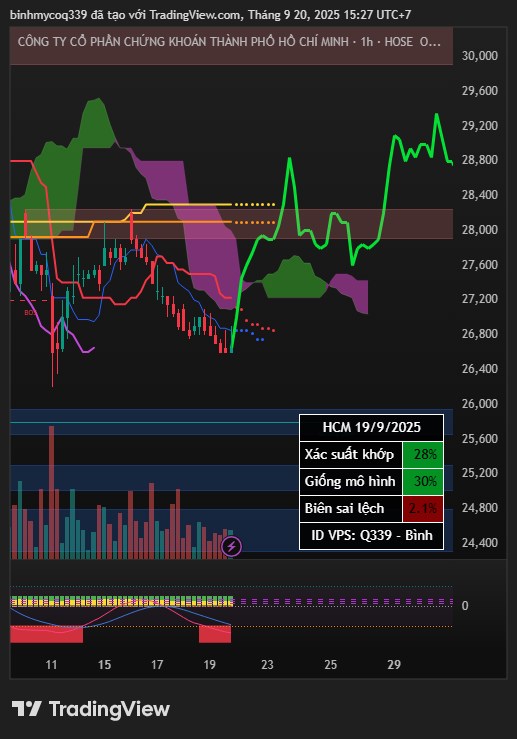Click the purple lightning bolt event icon
This screenshot has width=517, height=739.
pos(231,547)
